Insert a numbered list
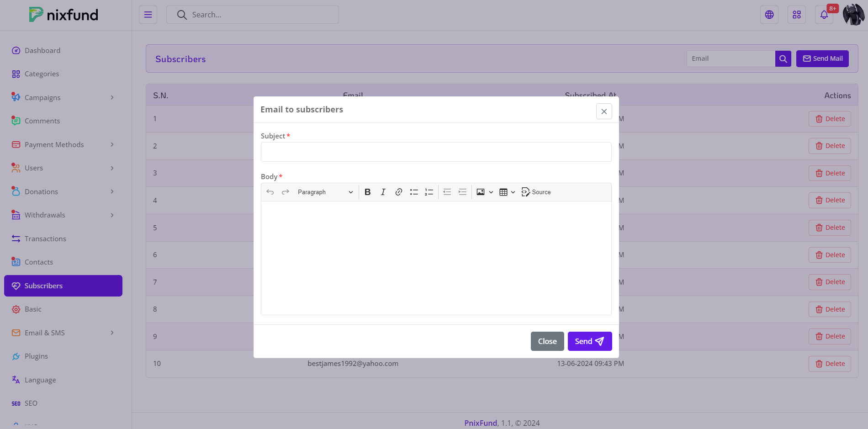 (429, 192)
